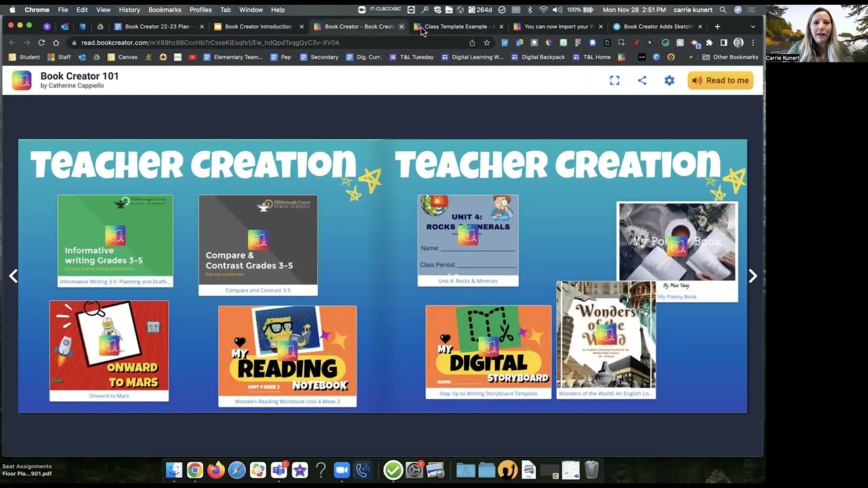Open the Trash in the Dock
The image size is (868, 488).
pos(591,470)
